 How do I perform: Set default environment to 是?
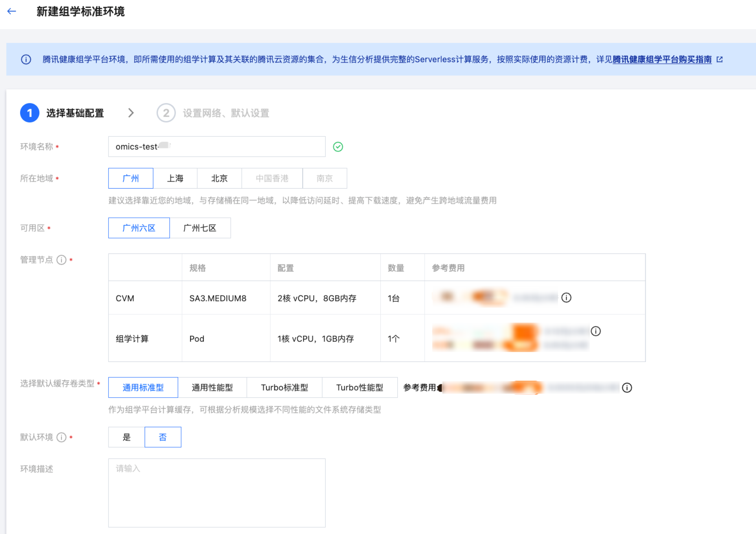point(127,437)
